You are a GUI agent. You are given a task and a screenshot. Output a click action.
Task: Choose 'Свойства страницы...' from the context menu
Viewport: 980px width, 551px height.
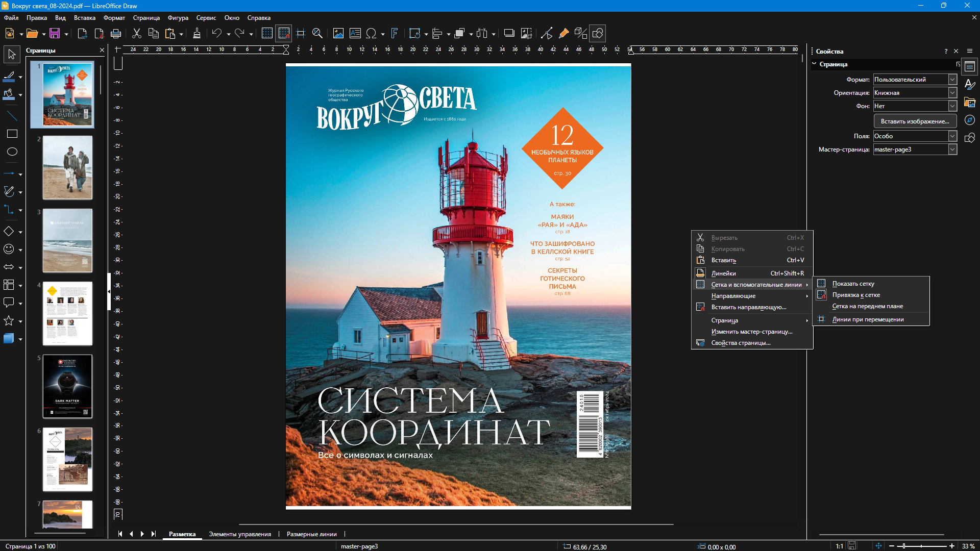741,343
